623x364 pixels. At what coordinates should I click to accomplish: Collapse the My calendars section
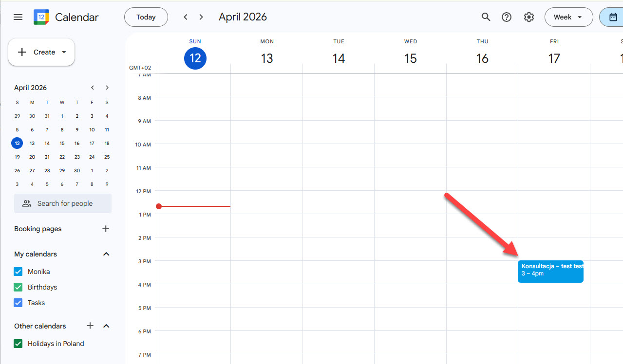107,254
